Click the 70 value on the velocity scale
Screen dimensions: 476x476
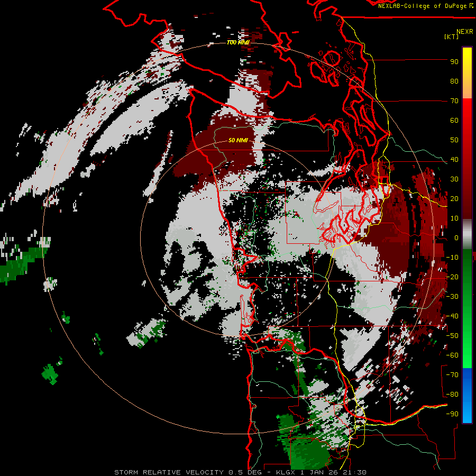454,101
